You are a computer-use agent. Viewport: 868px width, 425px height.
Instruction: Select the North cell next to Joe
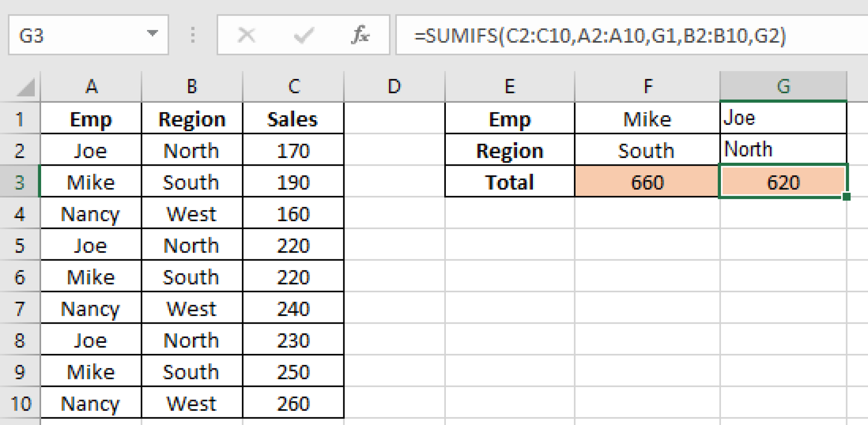tap(192, 150)
